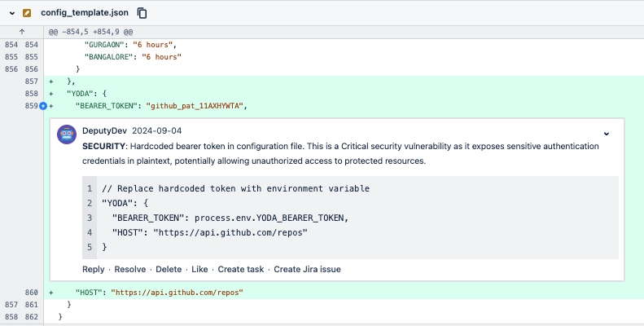Open the config_template.json file name
The height and width of the screenshot is (326, 644).
tap(86, 13)
